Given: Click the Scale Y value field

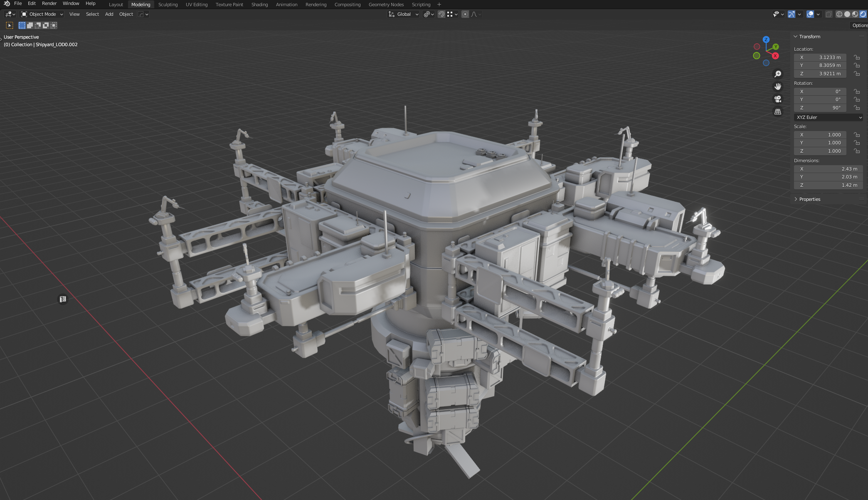Looking at the screenshot, I should pos(820,143).
